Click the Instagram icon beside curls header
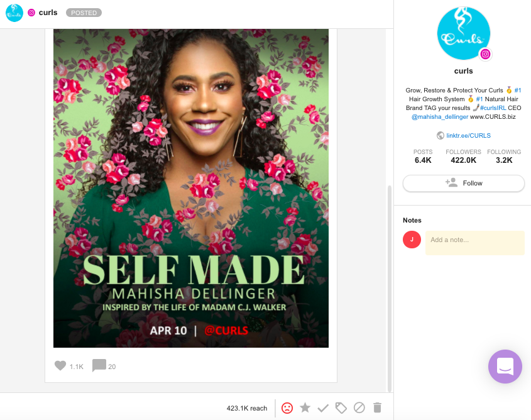 pos(31,13)
